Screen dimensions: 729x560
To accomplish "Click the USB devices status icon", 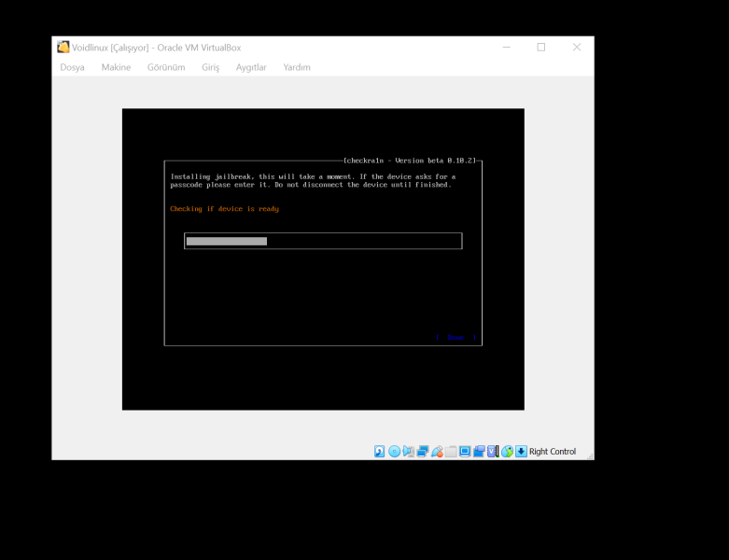I will tap(437, 451).
